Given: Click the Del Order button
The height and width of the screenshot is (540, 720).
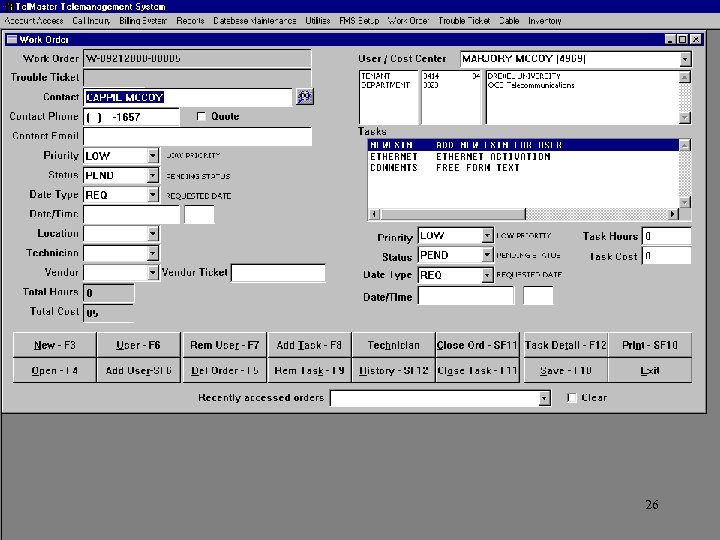Looking at the screenshot, I should (x=224, y=370).
